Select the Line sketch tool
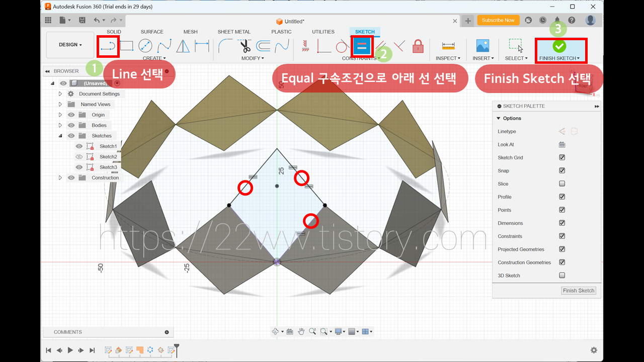The height and width of the screenshot is (362, 644). (x=108, y=46)
